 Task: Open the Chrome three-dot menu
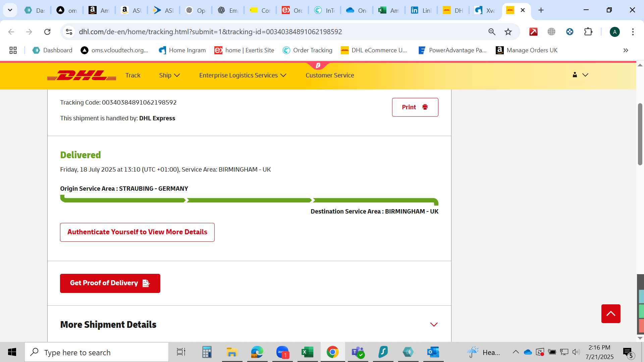633,32
